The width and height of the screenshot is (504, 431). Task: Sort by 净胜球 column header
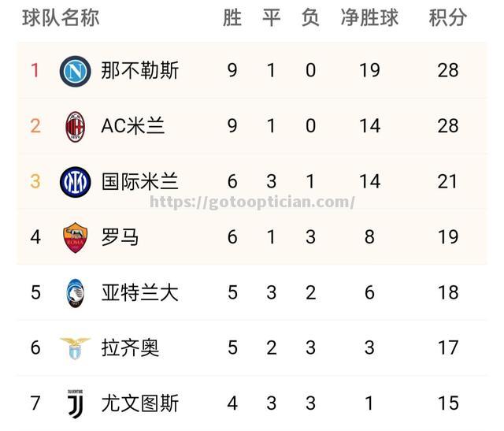pyautogui.click(x=369, y=17)
